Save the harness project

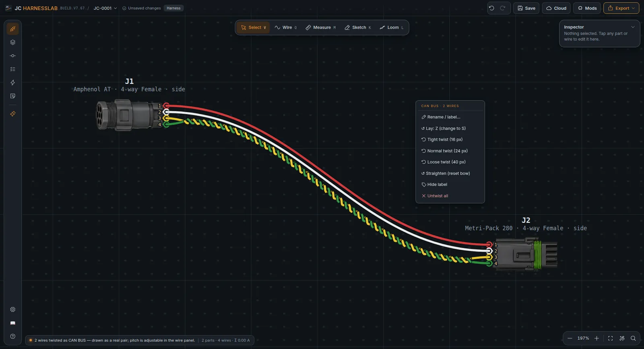click(526, 8)
